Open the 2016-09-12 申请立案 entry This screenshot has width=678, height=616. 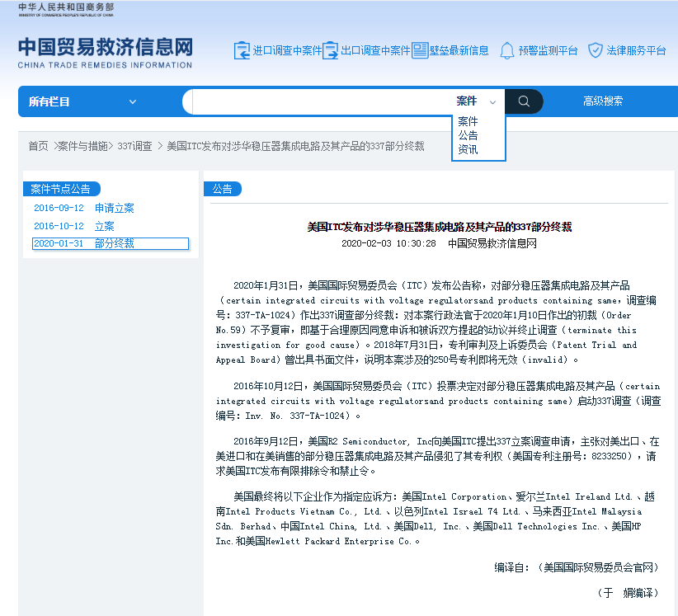[x=84, y=208]
